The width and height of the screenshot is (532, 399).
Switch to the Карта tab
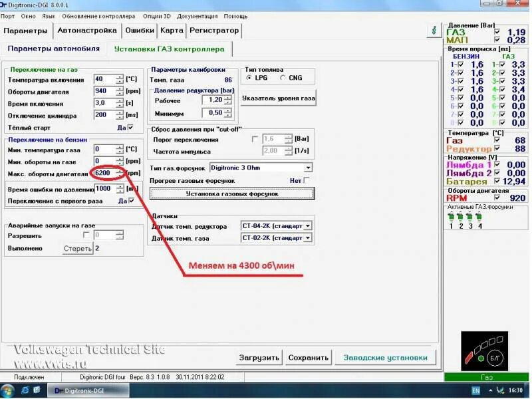click(x=172, y=31)
